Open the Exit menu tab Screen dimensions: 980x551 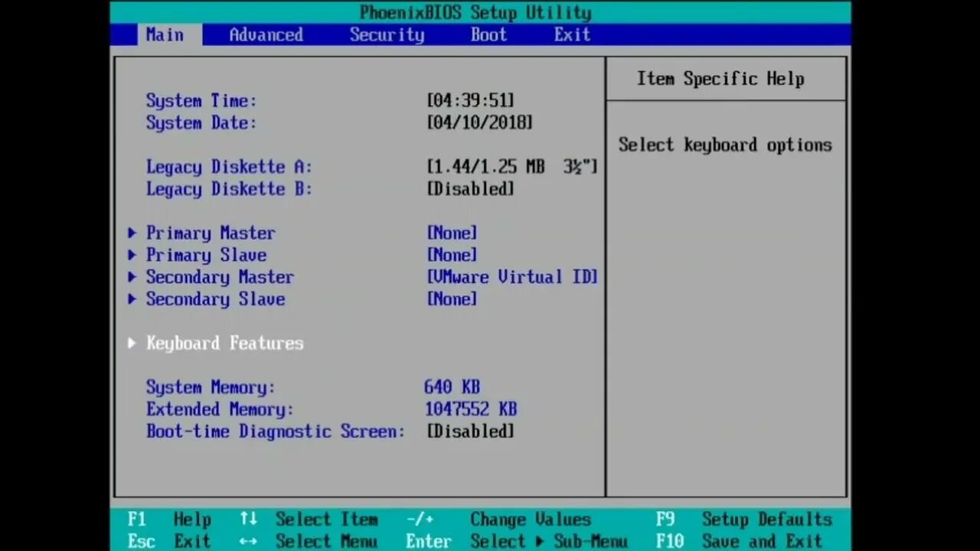pos(572,34)
